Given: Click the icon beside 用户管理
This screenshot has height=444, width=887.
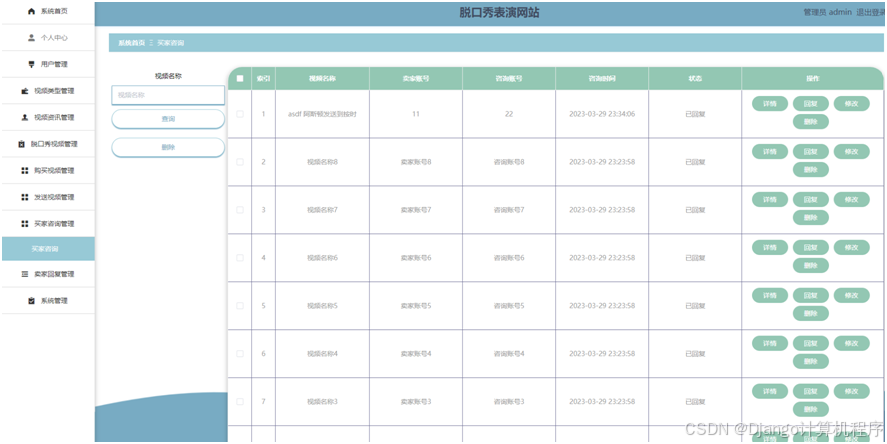Looking at the screenshot, I should (x=32, y=64).
